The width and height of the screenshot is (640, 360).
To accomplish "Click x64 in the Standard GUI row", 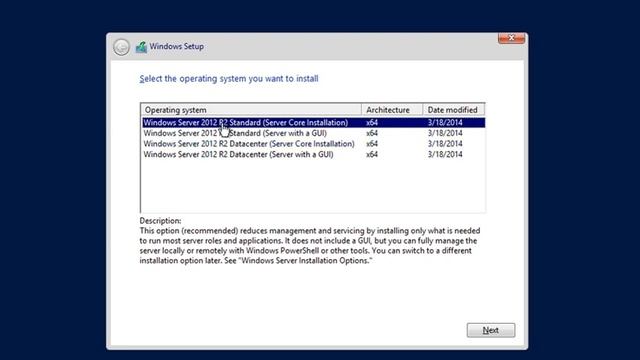I will coord(372,133).
